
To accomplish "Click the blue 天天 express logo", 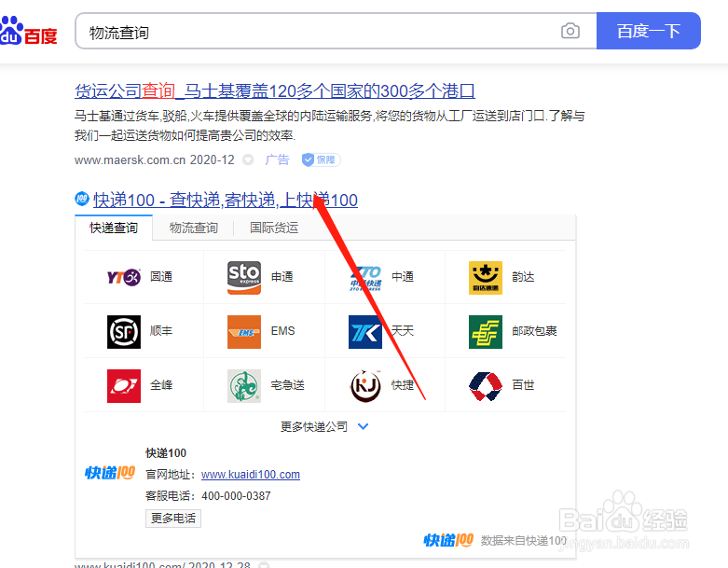I will [x=365, y=332].
